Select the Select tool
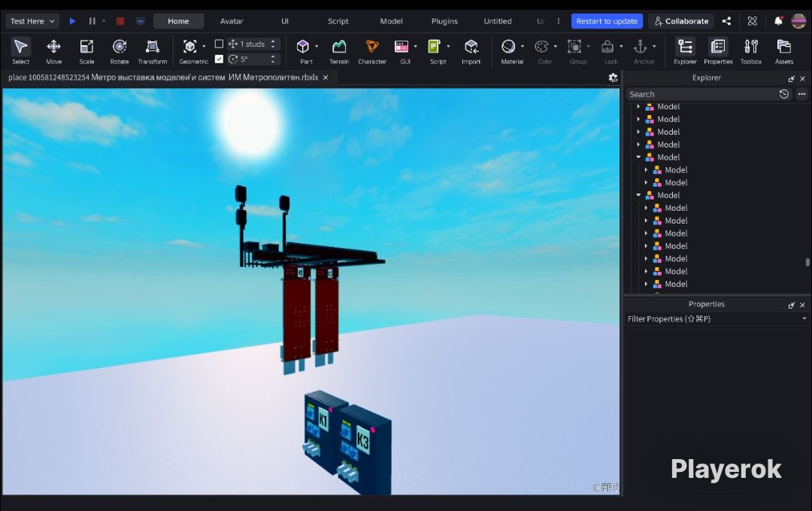This screenshot has height=511, width=812. coord(21,50)
